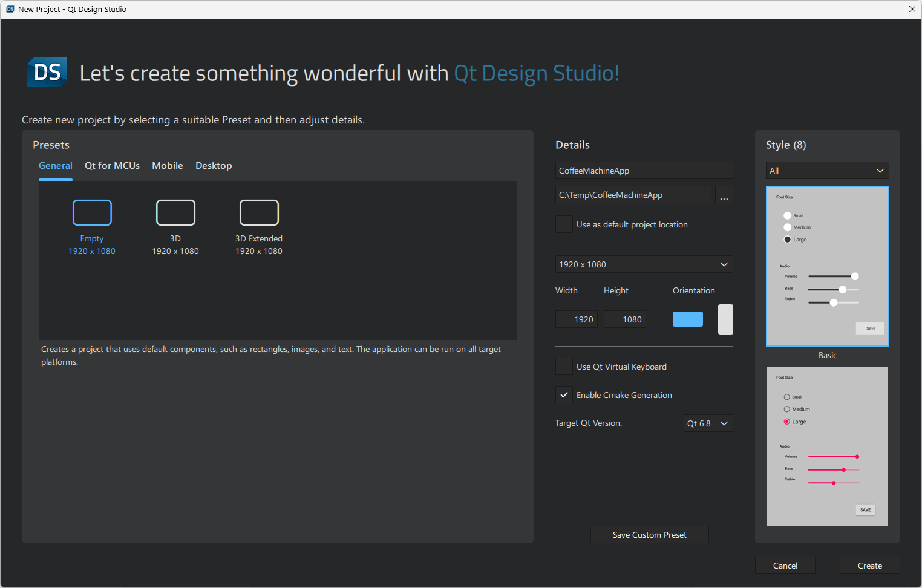Open the project location browse button
Screen dimensions: 922x588
click(x=724, y=194)
